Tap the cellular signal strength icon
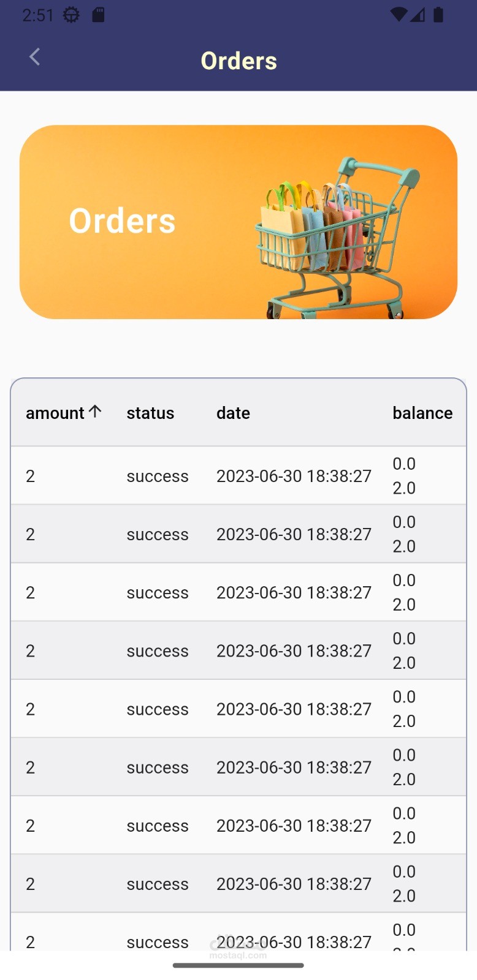Image resolution: width=477 pixels, height=980 pixels. point(418,15)
